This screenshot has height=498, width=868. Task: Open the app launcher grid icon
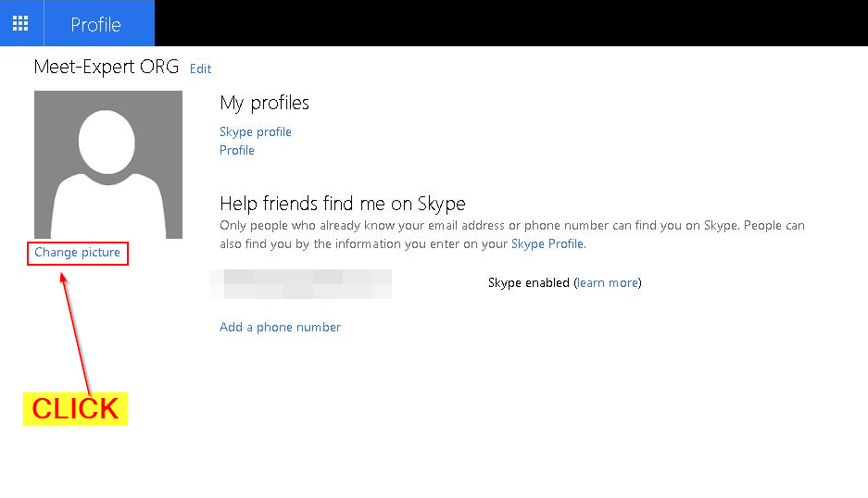(20, 23)
